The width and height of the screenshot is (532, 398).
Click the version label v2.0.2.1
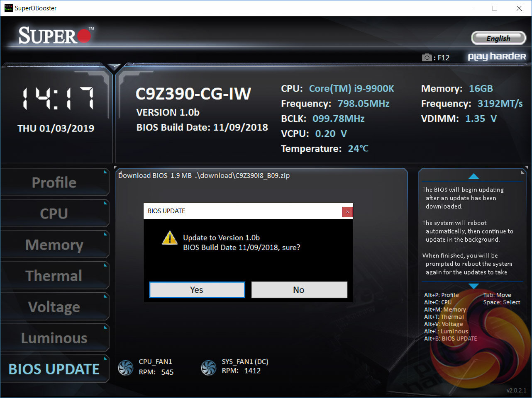point(516,391)
